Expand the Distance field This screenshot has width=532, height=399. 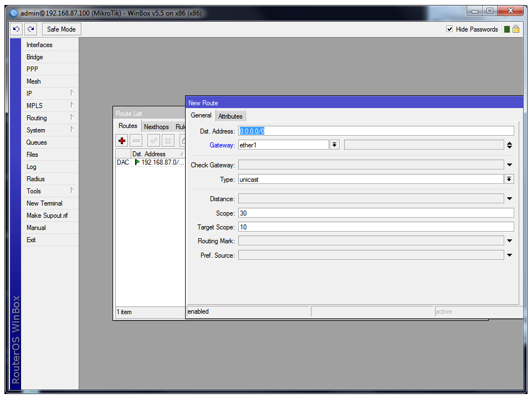509,199
